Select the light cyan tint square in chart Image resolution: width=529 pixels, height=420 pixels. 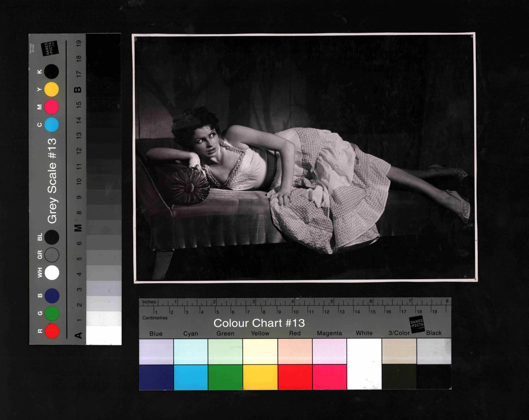tap(191, 351)
